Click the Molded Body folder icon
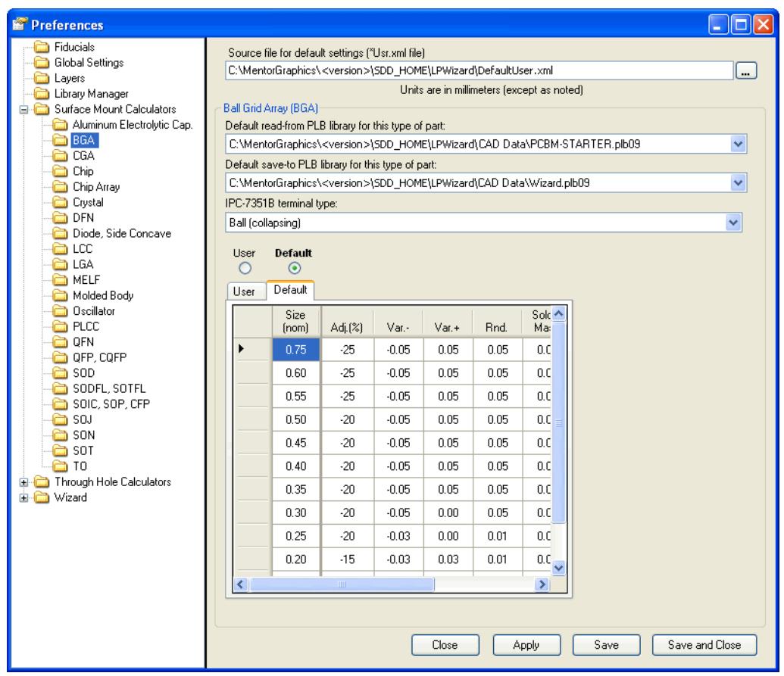Viewport: 784px width, 676px height. (x=60, y=296)
